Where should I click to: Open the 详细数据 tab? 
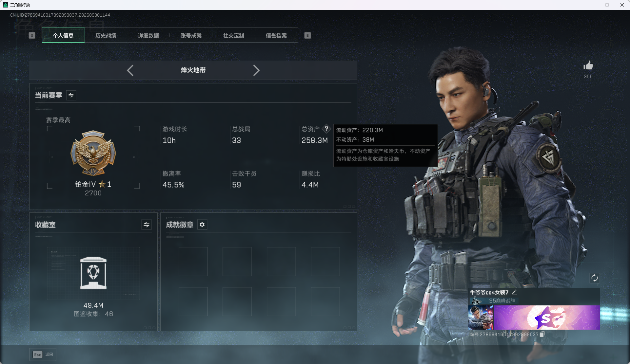pos(148,35)
